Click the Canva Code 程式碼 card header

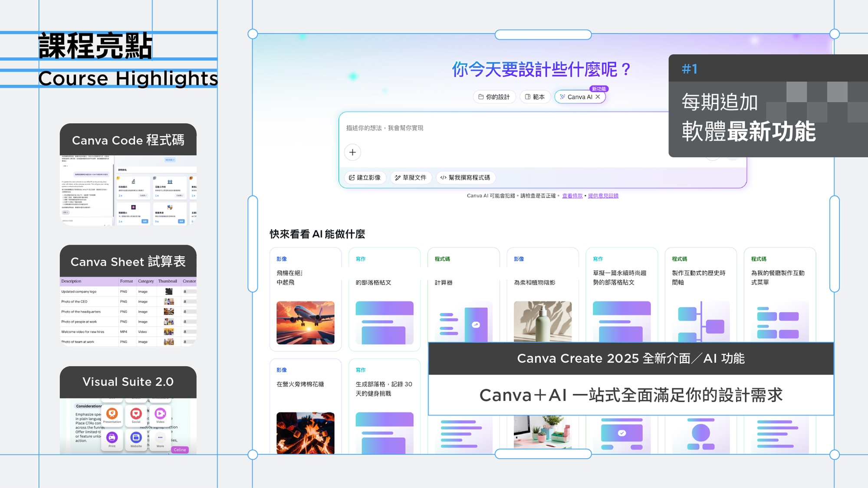[128, 140]
